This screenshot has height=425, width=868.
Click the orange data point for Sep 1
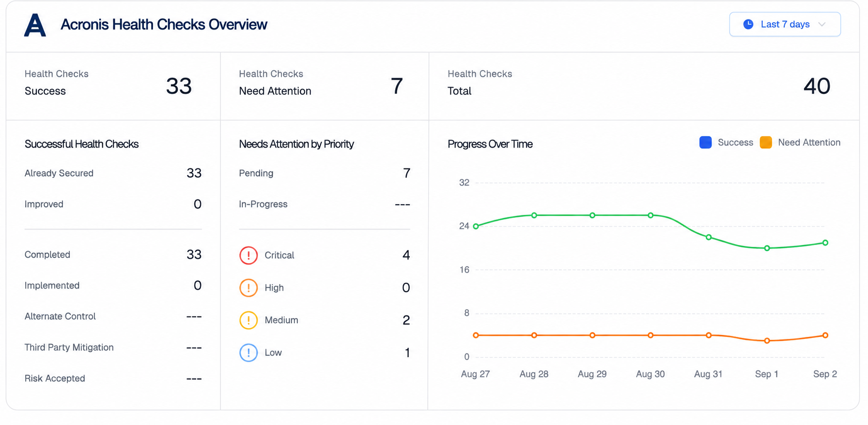tap(767, 341)
